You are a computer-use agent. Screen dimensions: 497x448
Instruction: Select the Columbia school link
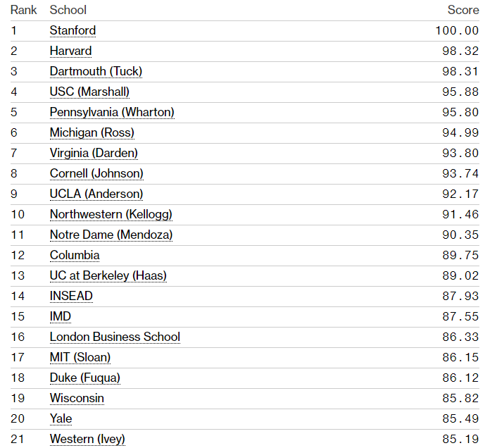pos(75,255)
